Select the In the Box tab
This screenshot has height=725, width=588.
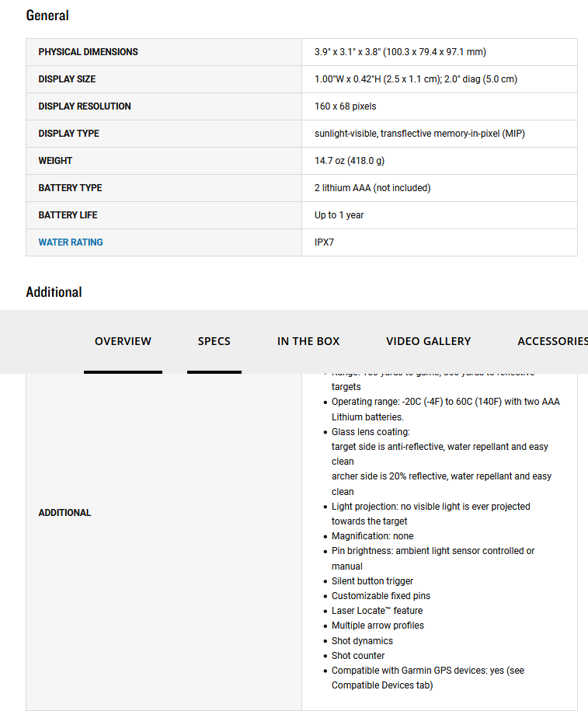pos(308,341)
